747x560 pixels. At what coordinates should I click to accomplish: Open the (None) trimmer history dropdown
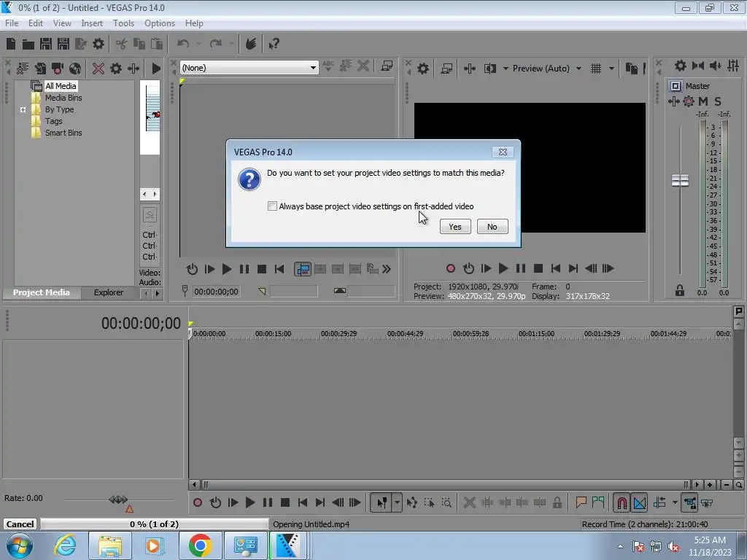click(312, 68)
